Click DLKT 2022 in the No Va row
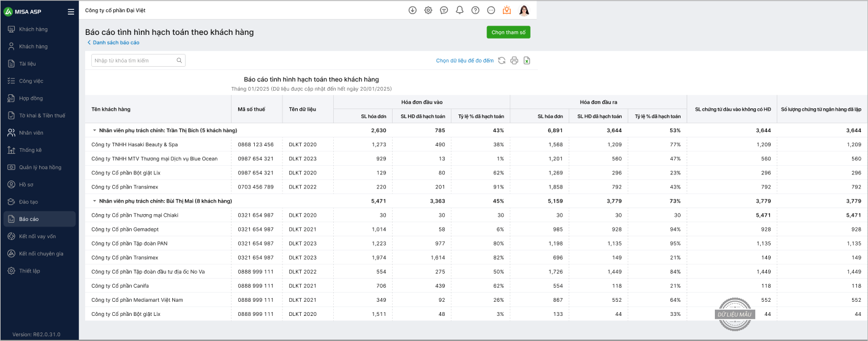Viewport: 868px width, 341px height. point(303,271)
